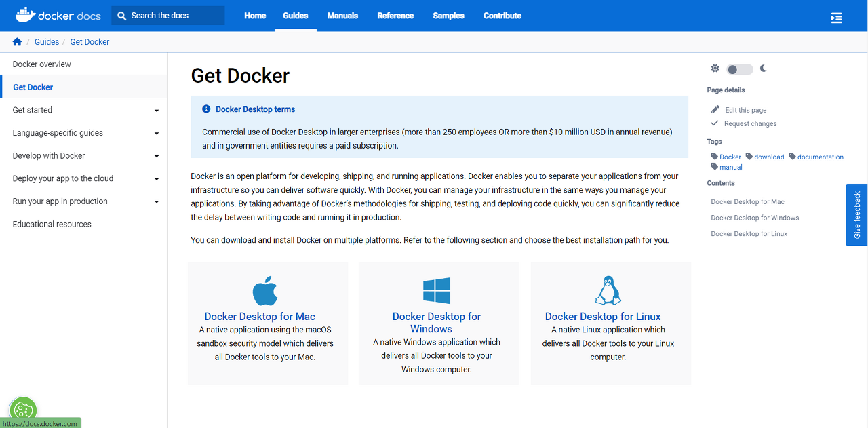Click Request changes link
Image resolution: width=868 pixels, height=428 pixels.
[751, 124]
